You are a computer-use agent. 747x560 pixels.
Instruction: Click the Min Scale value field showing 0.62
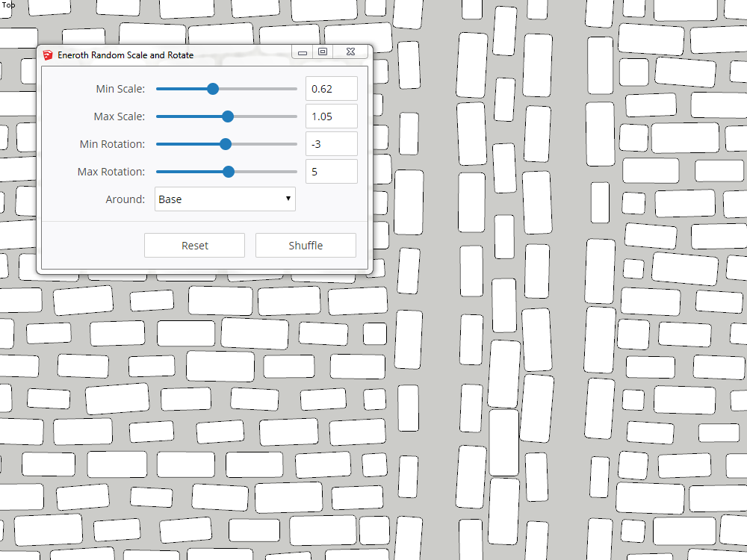pos(331,88)
